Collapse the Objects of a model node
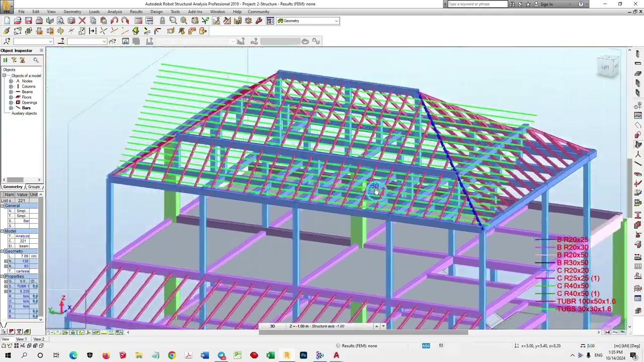The image size is (644, 362). click(4, 75)
